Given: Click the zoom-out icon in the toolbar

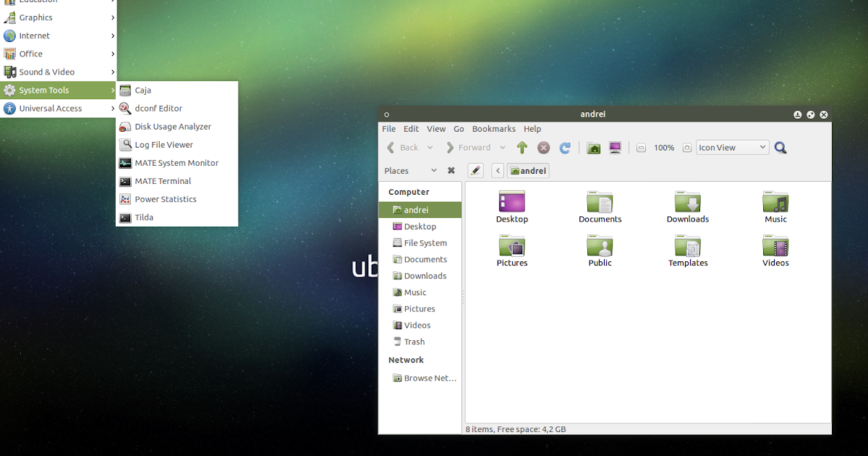Looking at the screenshot, I should tap(641, 147).
